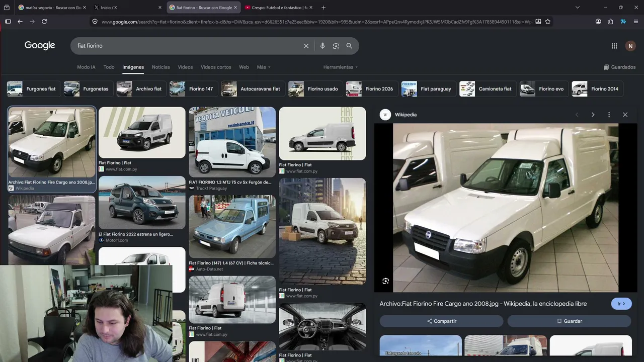Open the 'Archivo:Fiat Fiorino Fire Cargo' Wikipedia title link

point(483,304)
